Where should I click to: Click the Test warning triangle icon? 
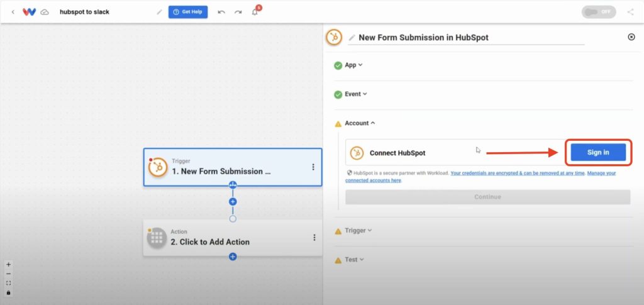click(x=338, y=260)
